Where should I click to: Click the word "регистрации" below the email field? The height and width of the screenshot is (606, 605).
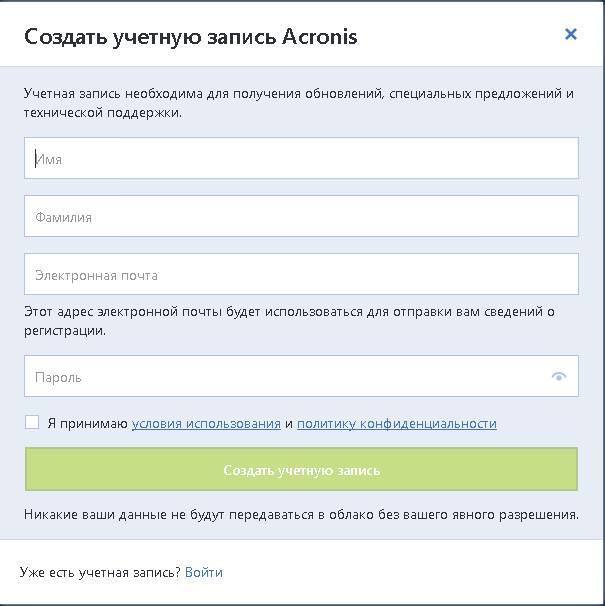click(65, 331)
